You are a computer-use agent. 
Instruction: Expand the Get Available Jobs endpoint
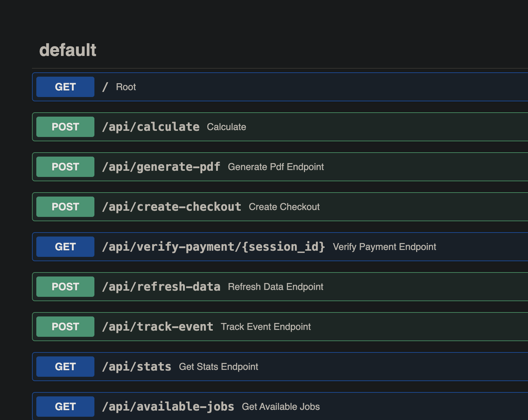point(254,406)
